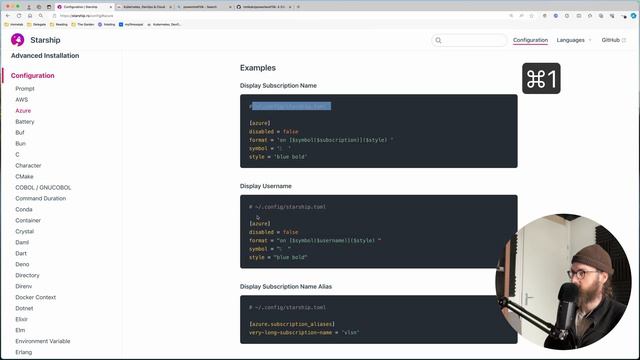640x360 pixels.
Task: Focus the Starship site search field
Action: 469,40
